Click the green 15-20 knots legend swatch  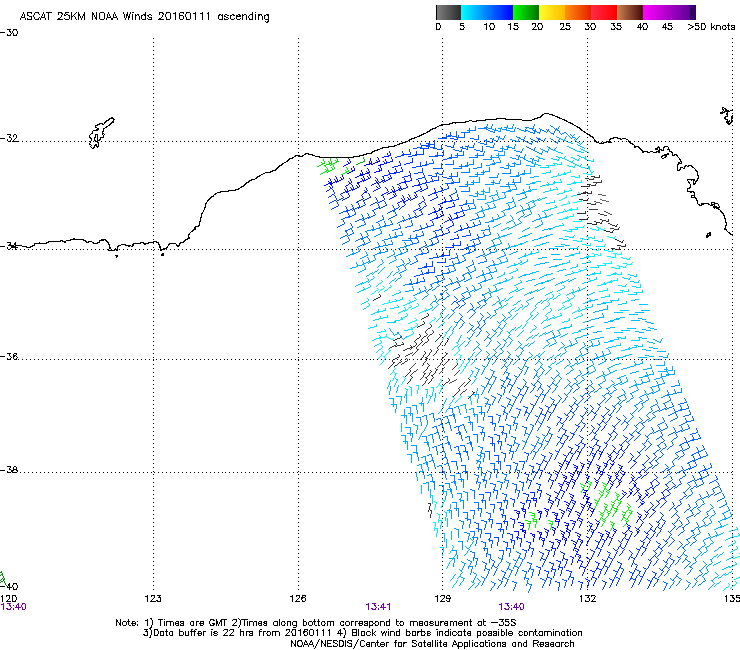point(526,12)
